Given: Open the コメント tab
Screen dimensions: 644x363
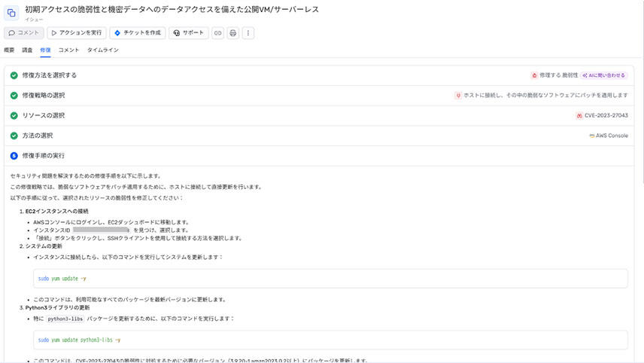Looking at the screenshot, I should (68, 50).
